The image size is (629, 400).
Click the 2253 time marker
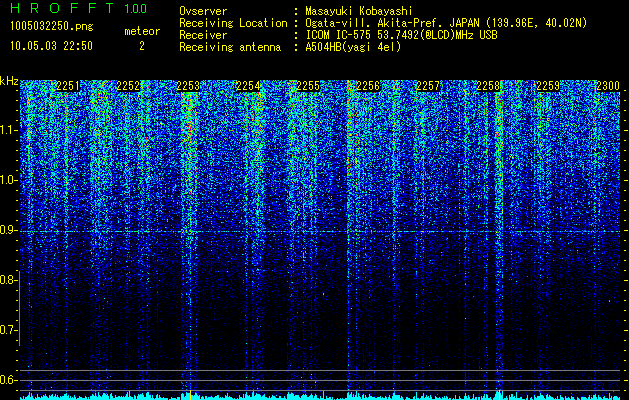click(188, 86)
